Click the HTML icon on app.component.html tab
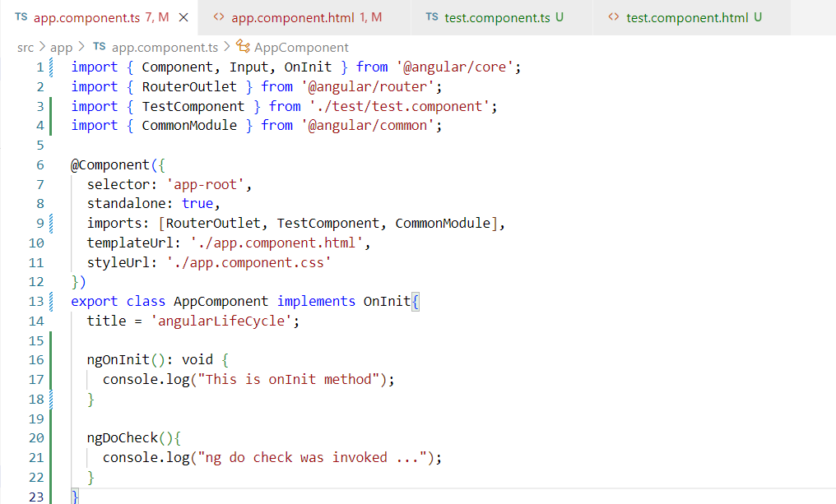The image size is (836, 504). coord(218,17)
